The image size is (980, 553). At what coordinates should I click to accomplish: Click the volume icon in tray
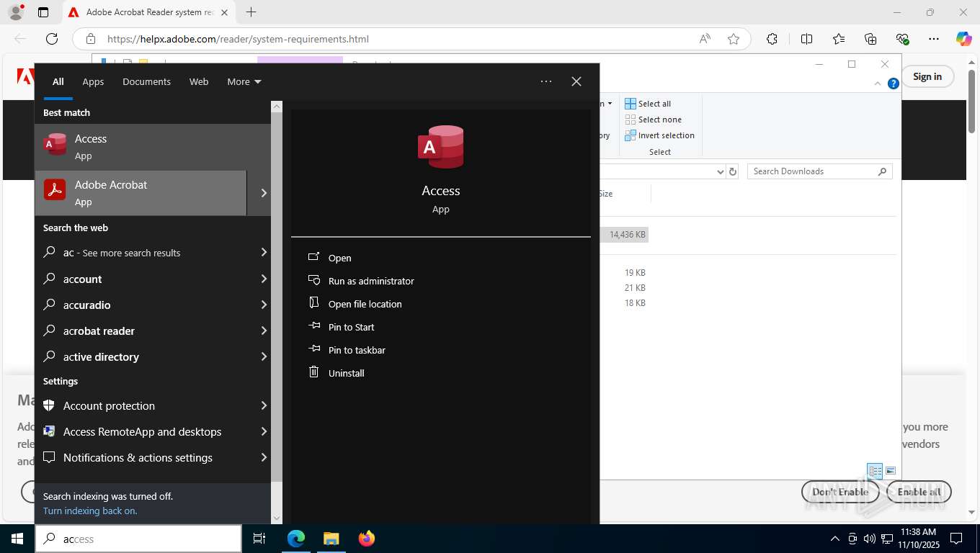pos(869,539)
